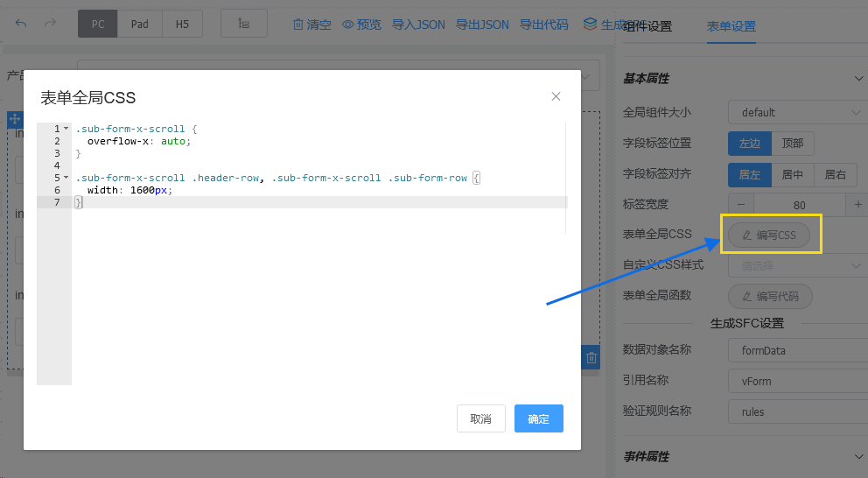
Task: Align field labels 居中
Action: pyautogui.click(x=792, y=174)
